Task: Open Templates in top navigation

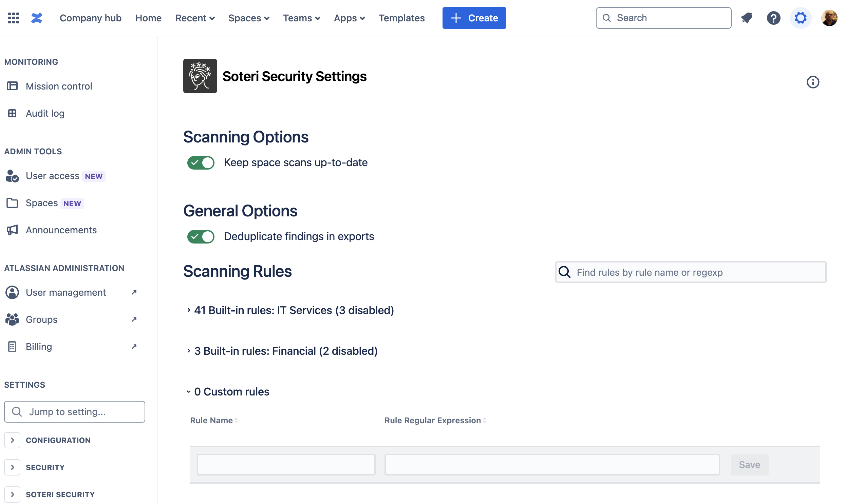Action: (x=401, y=18)
